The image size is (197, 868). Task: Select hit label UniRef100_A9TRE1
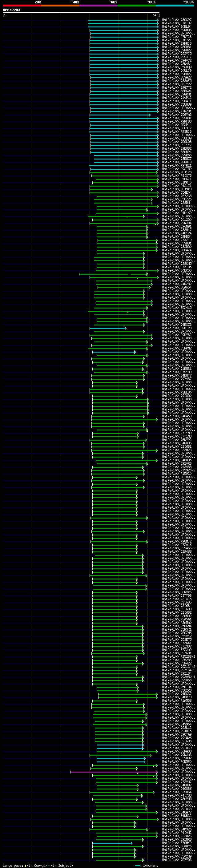pyautogui.click(x=177, y=165)
